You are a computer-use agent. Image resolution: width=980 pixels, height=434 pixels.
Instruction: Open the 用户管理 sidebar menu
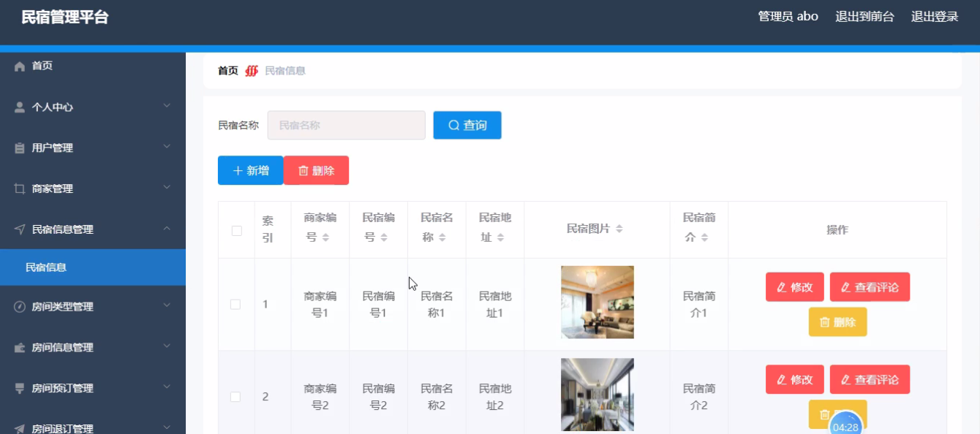coord(93,148)
